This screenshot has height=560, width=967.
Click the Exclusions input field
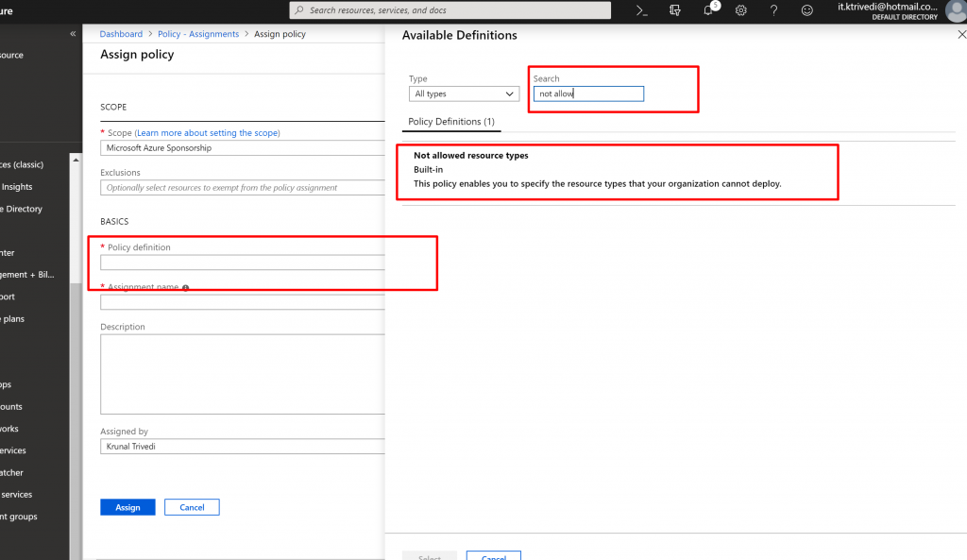(x=243, y=188)
